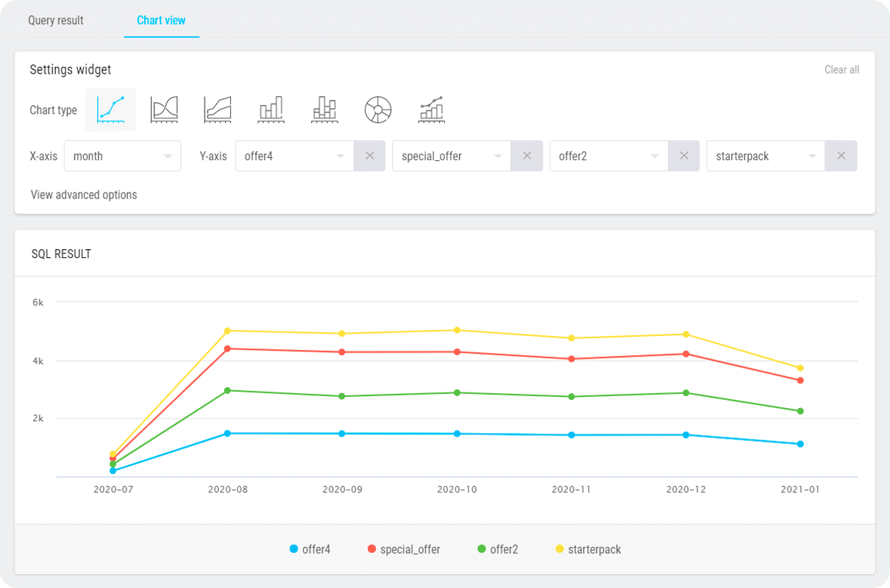890x588 pixels.
Task: Delete the offer2 Y-axis field
Action: [x=683, y=156]
